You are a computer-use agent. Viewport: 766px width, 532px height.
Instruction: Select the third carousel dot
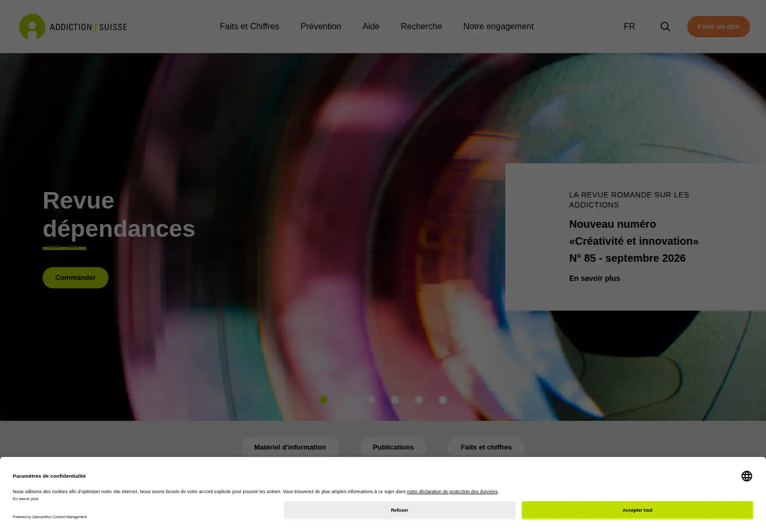point(371,400)
